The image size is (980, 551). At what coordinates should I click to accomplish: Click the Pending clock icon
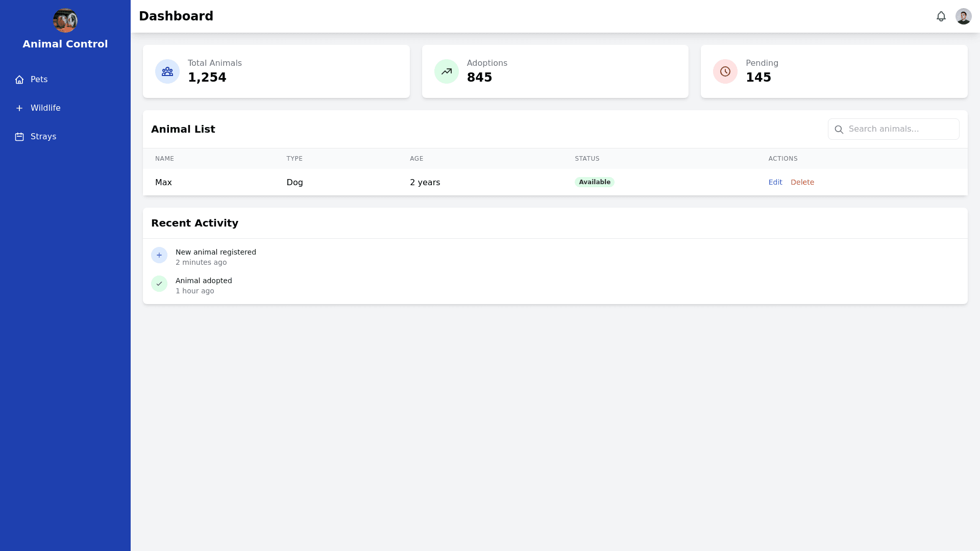725,71
